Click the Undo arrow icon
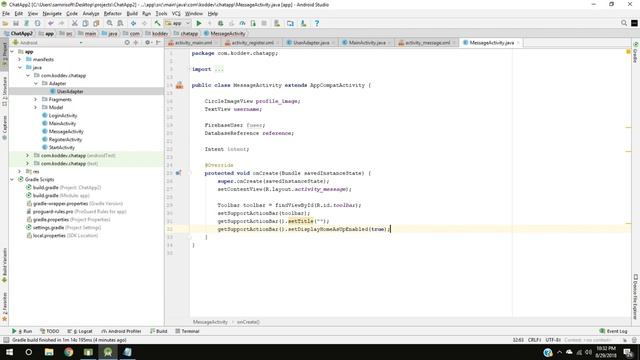 pyautogui.click(x=51, y=23)
